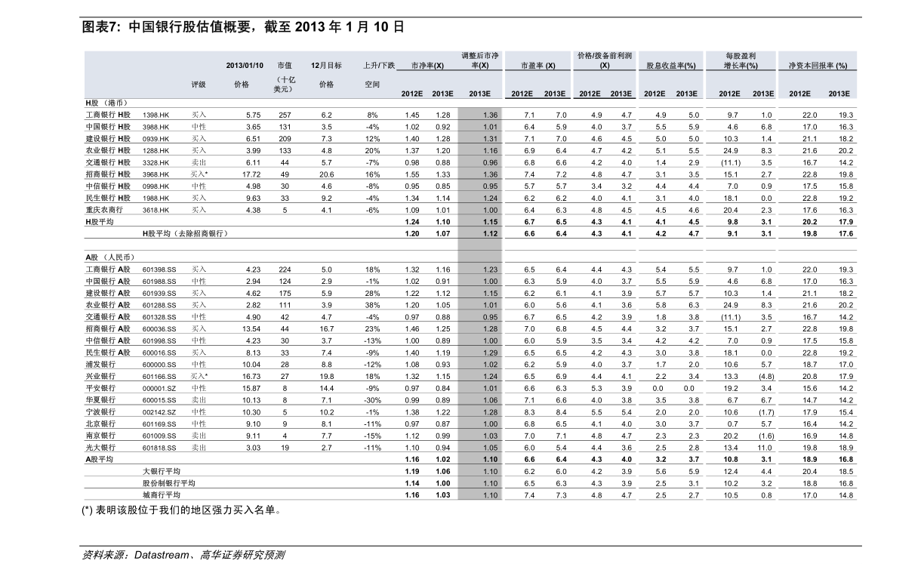
Task: Click the cell showing 0.96
Action: 480,162
